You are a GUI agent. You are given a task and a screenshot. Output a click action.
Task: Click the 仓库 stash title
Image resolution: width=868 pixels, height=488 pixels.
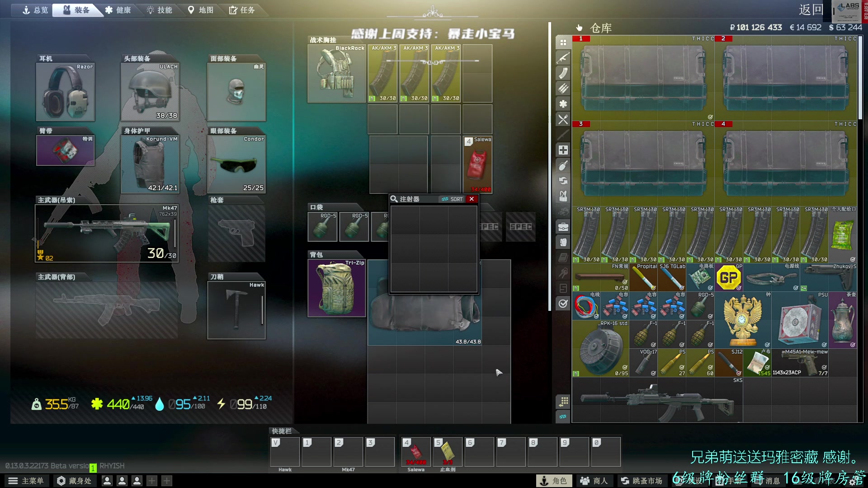(601, 28)
